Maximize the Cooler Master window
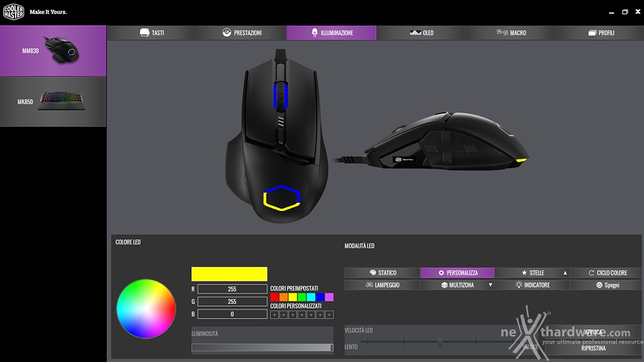 [625, 12]
